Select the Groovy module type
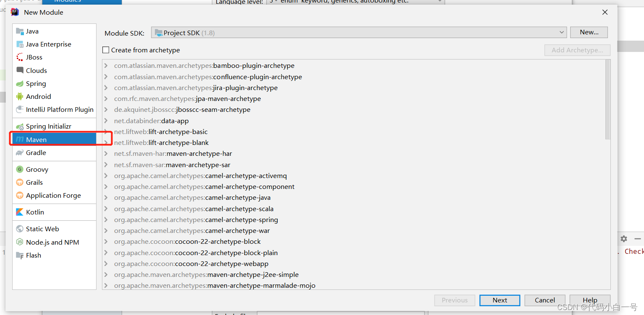 coord(37,169)
